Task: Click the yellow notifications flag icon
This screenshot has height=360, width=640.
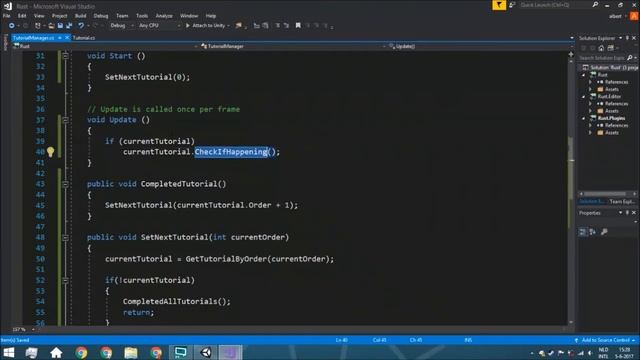Action: (x=499, y=5)
